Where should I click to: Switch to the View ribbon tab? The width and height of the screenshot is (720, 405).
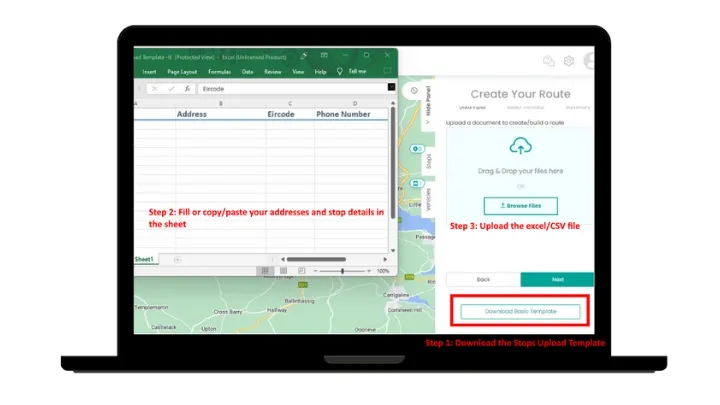[298, 72]
